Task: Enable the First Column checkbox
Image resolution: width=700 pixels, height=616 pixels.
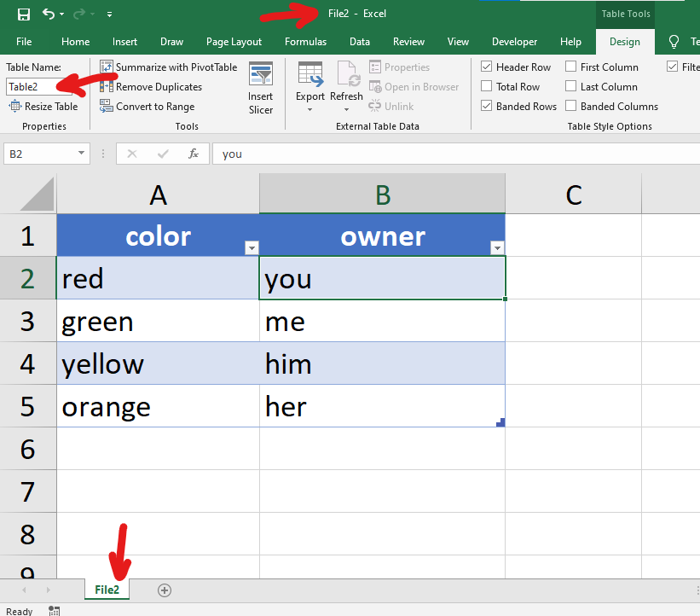Action: point(570,67)
